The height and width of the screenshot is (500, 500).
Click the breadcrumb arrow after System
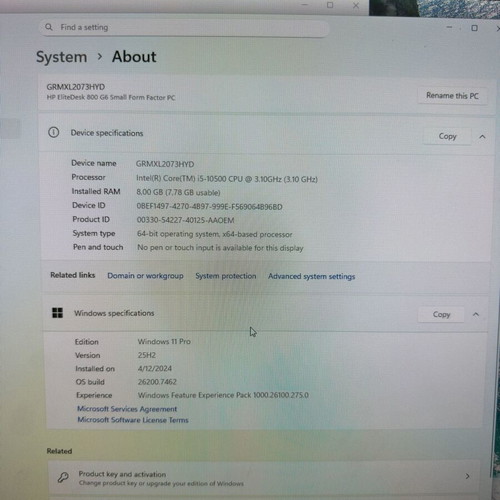pos(99,57)
